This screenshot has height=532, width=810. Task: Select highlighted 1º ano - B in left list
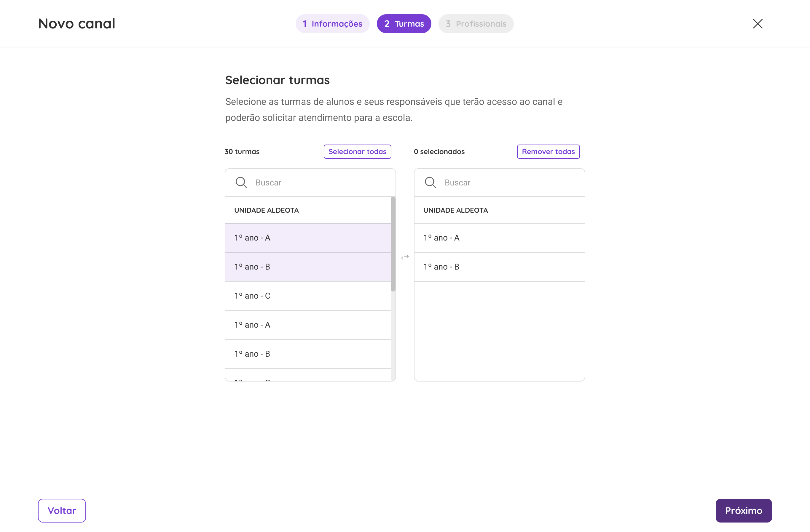point(308,267)
